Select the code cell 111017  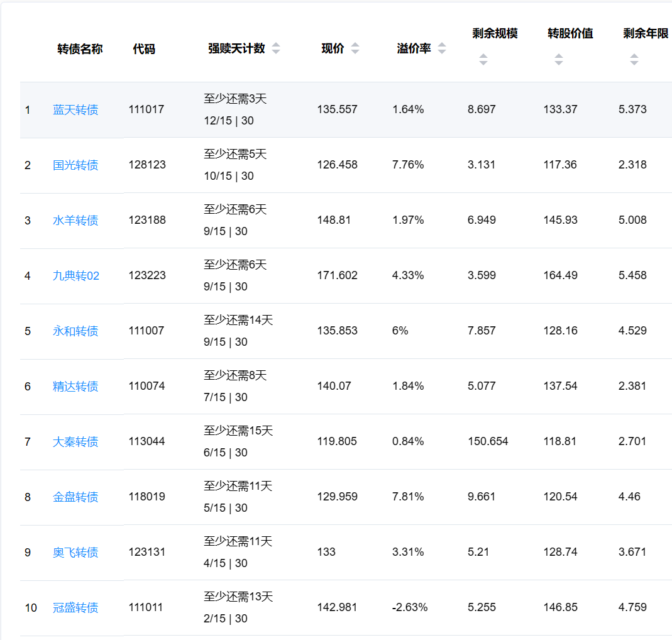(146, 109)
